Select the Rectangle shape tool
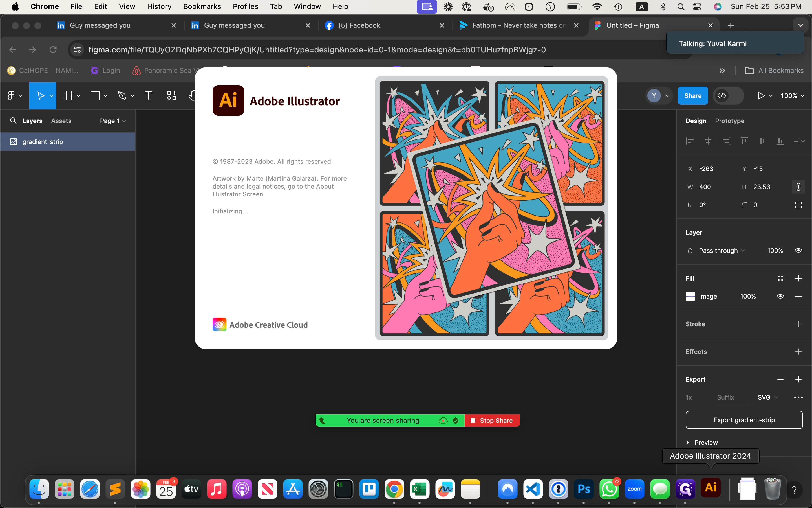Screen dimensions: 812x508 95,96
